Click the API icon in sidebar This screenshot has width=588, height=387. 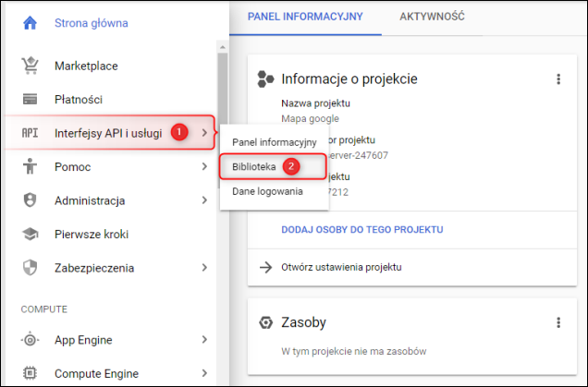click(30, 133)
